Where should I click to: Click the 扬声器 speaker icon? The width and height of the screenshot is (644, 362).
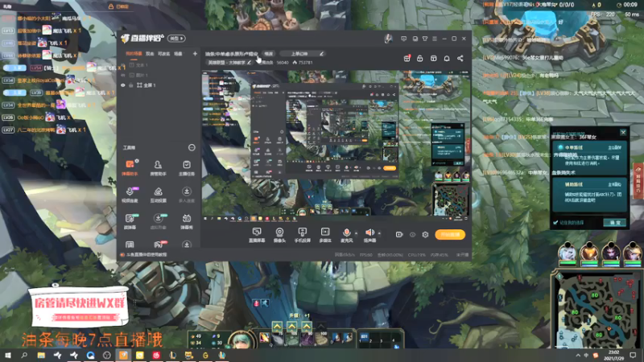pyautogui.click(x=369, y=232)
